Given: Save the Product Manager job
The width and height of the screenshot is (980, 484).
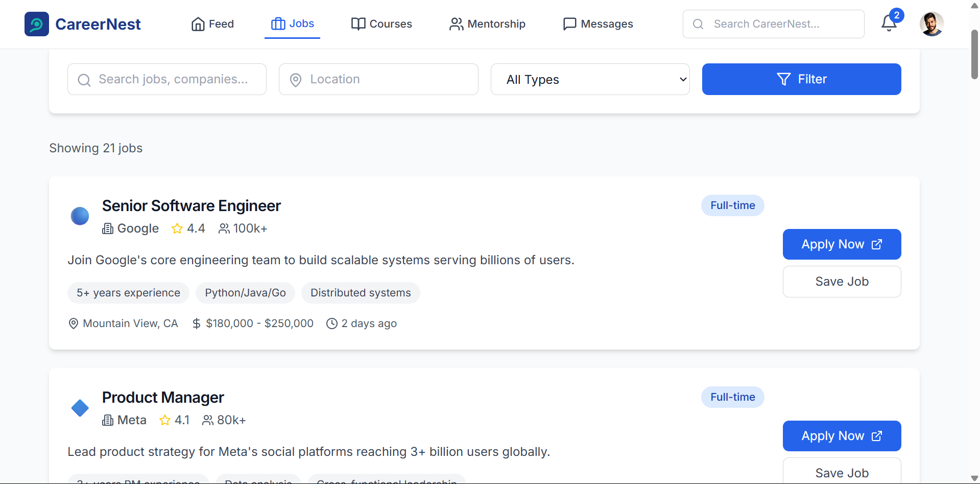Looking at the screenshot, I should [x=842, y=471].
